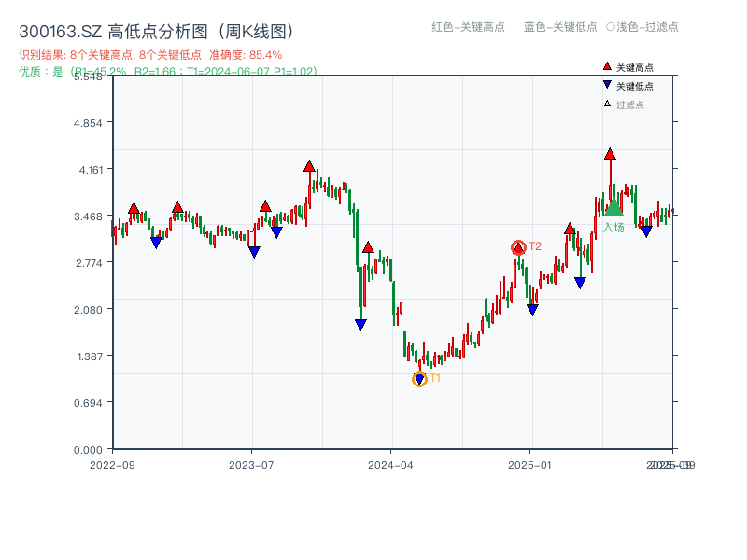Click the tallest red triangle at the 2023 peak
Screen dimensions: 747x560
tap(310, 167)
